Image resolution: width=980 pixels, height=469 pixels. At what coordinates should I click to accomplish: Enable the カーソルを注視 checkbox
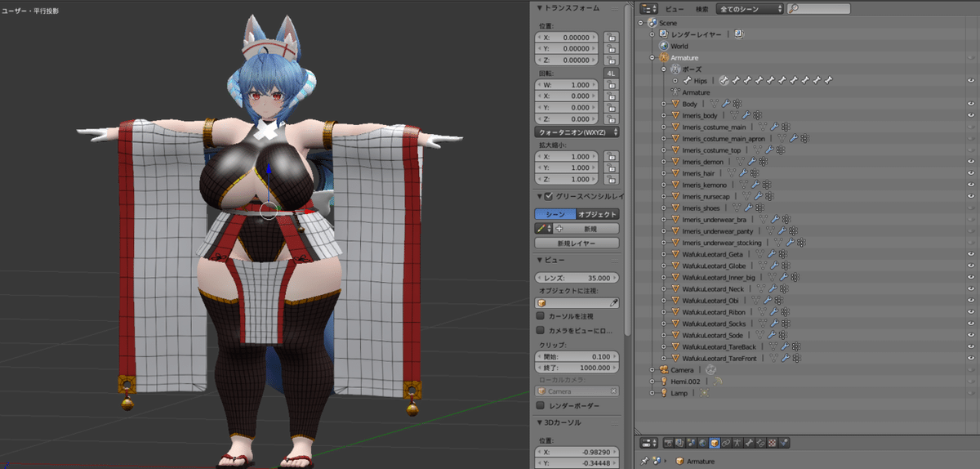(540, 315)
